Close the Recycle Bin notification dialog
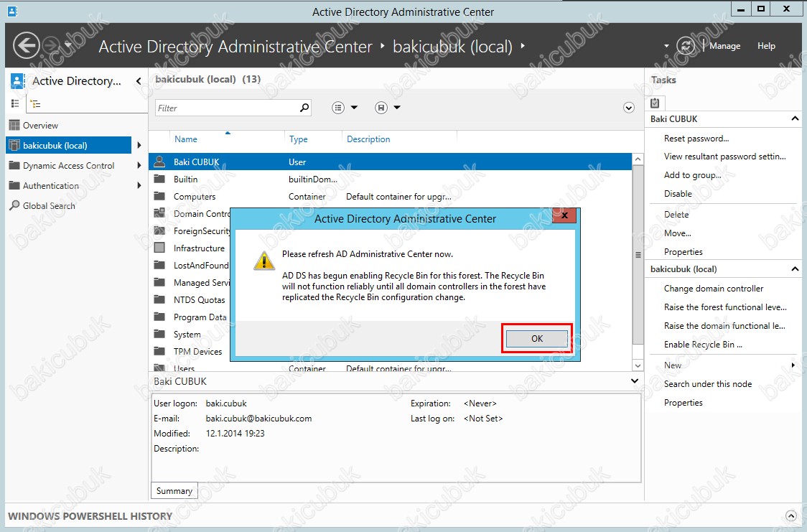807x532 pixels. pyautogui.click(x=564, y=215)
